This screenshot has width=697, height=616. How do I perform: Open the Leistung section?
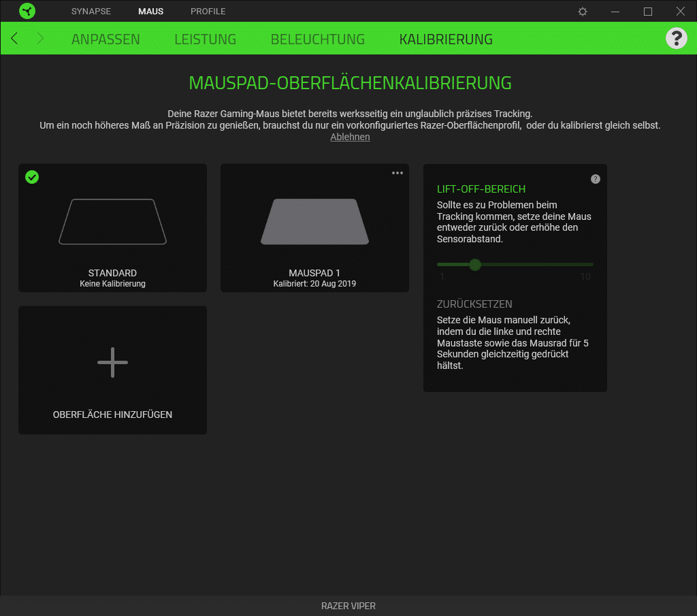(205, 39)
